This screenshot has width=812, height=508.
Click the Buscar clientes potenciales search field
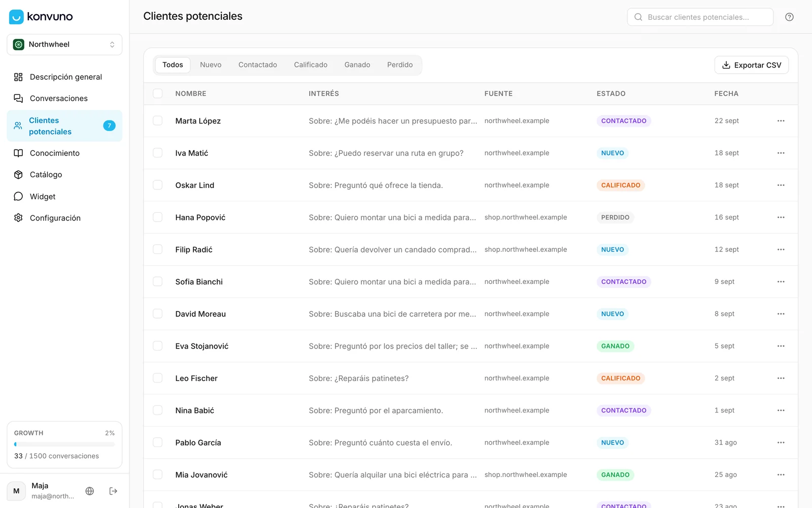[x=700, y=17]
